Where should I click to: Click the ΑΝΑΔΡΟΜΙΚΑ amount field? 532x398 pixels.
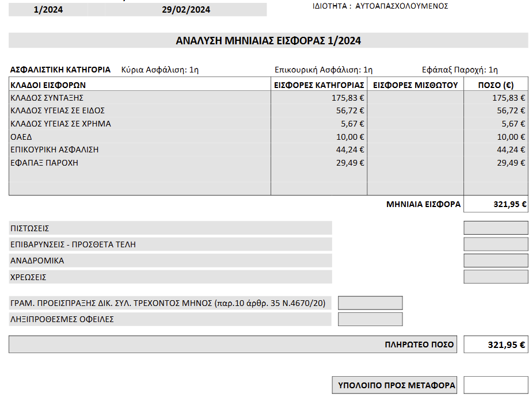tap(496, 261)
